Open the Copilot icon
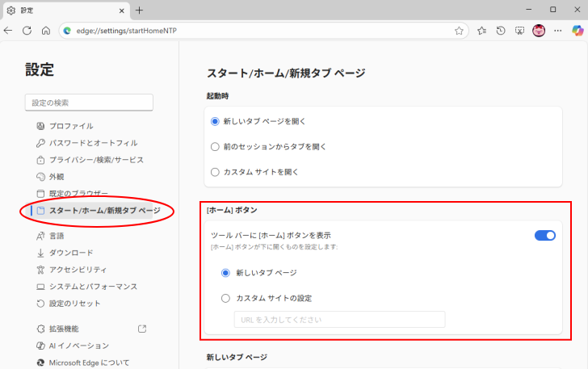The height and width of the screenshot is (369, 588). click(x=577, y=31)
